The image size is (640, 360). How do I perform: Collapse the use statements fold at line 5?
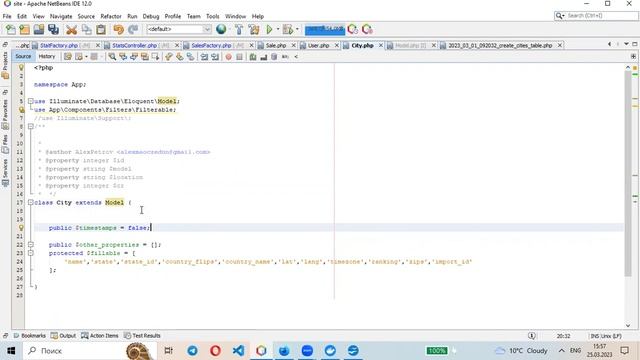pyautogui.click(x=31, y=101)
